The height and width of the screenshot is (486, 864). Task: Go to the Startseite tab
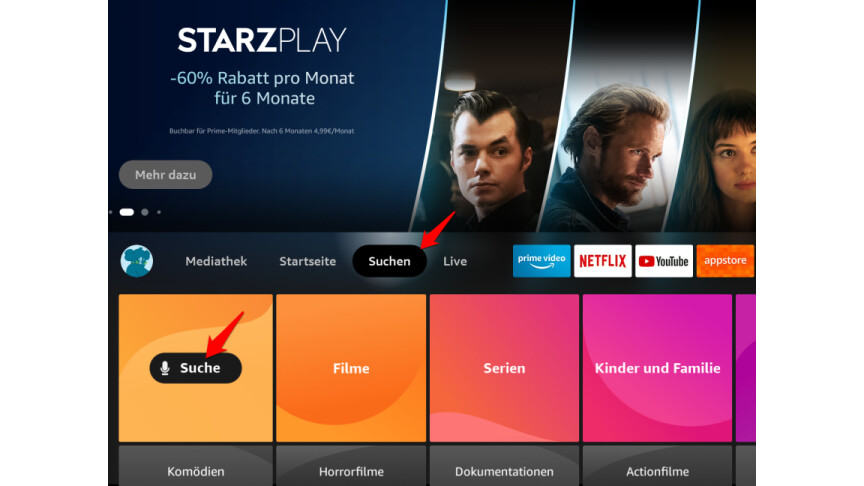(x=307, y=261)
